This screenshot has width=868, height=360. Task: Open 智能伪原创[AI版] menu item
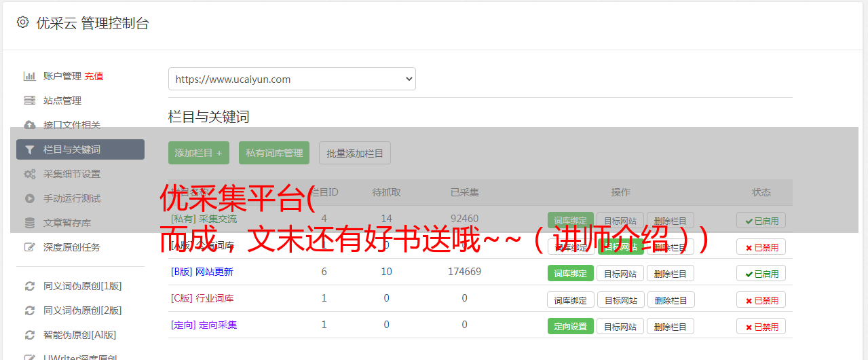pyautogui.click(x=80, y=335)
